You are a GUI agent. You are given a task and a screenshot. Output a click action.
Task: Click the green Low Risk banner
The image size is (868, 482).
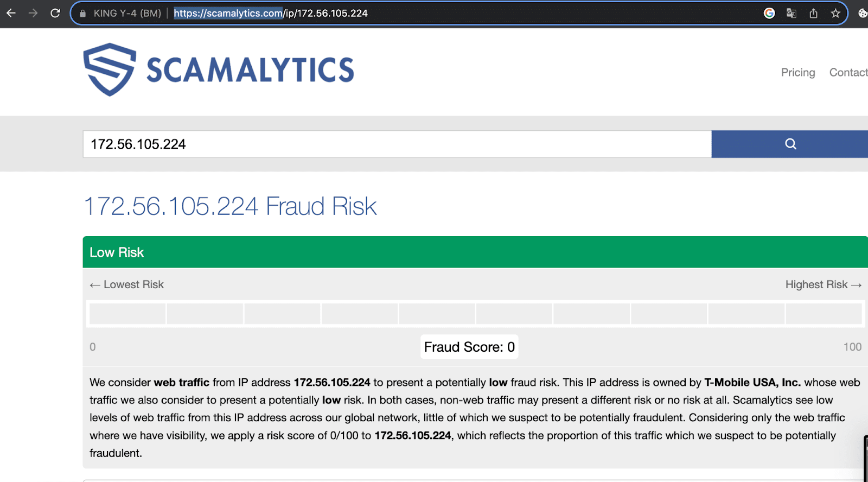click(x=475, y=252)
